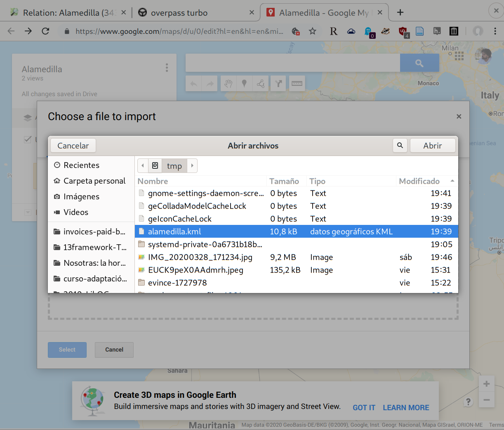Reload the current page
This screenshot has height=430, width=504.
pyautogui.click(x=45, y=31)
